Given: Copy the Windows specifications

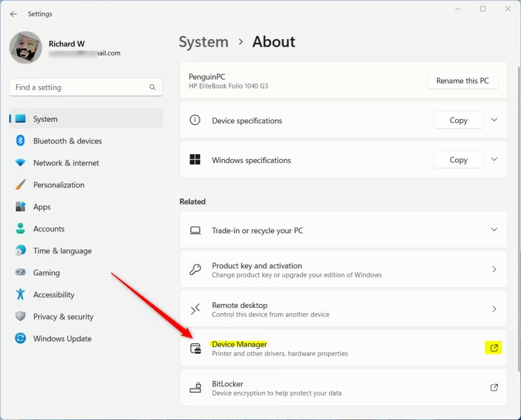Looking at the screenshot, I should click(x=458, y=160).
